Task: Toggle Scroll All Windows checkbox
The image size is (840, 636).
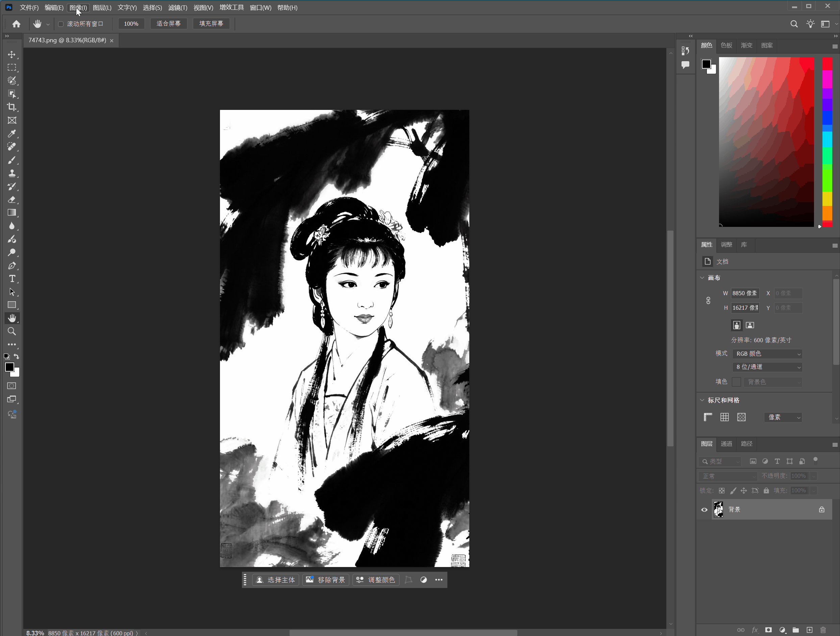Action: pyautogui.click(x=60, y=24)
